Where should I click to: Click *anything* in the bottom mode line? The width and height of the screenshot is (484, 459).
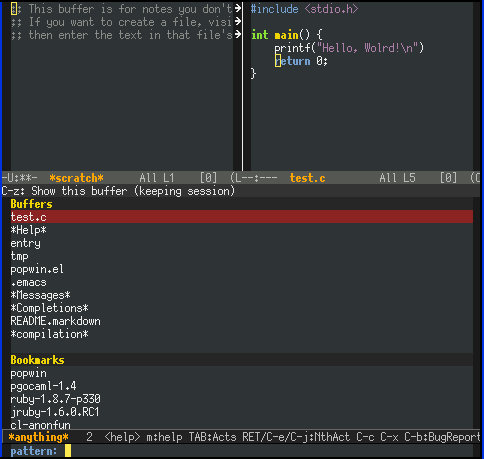click(39, 437)
